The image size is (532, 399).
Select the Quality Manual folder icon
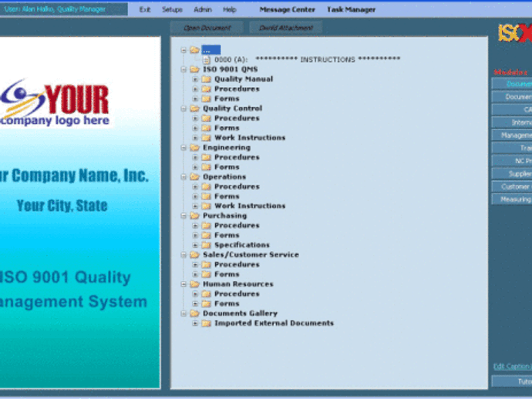click(x=207, y=79)
